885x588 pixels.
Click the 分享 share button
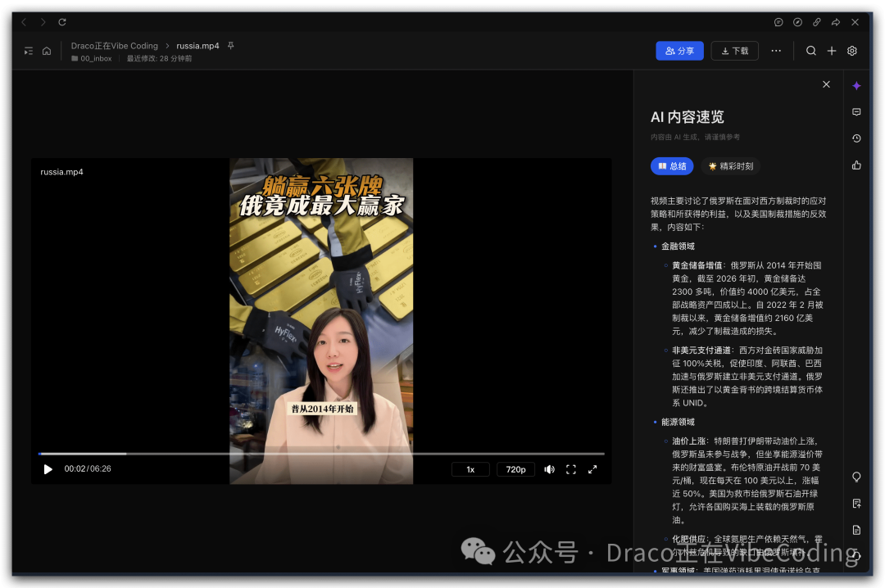[680, 50]
